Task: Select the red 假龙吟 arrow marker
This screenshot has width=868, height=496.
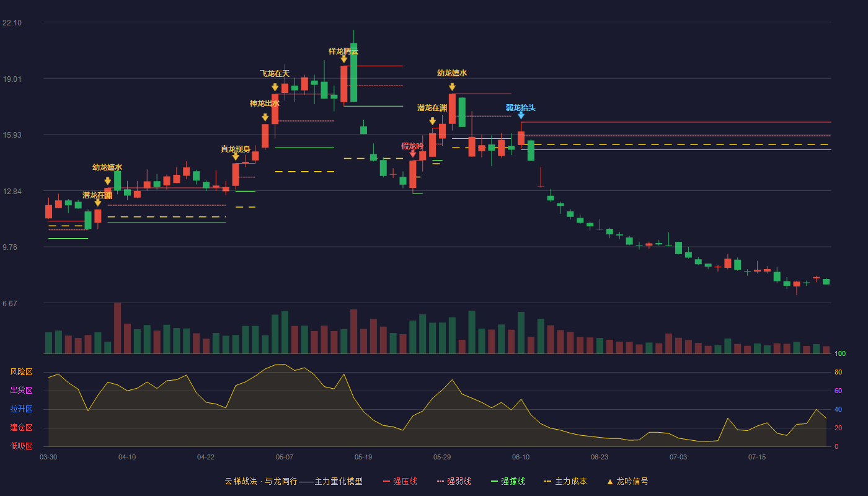Action: pyautogui.click(x=413, y=154)
